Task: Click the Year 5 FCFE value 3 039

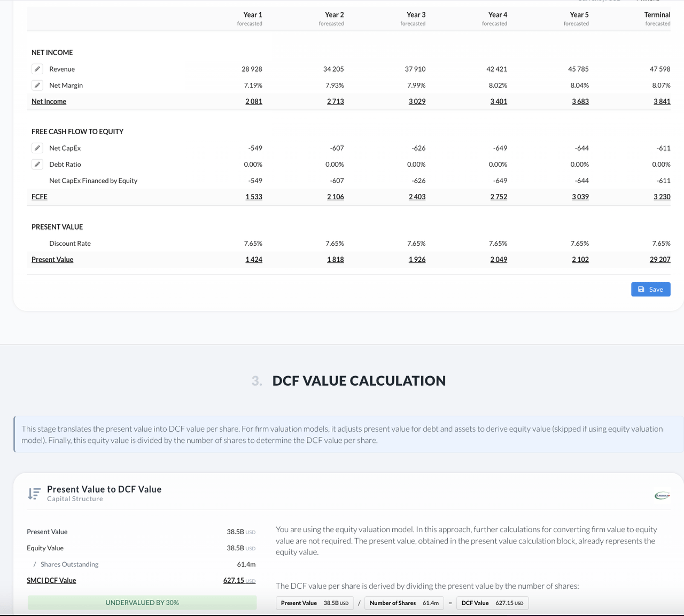Action: [580, 197]
